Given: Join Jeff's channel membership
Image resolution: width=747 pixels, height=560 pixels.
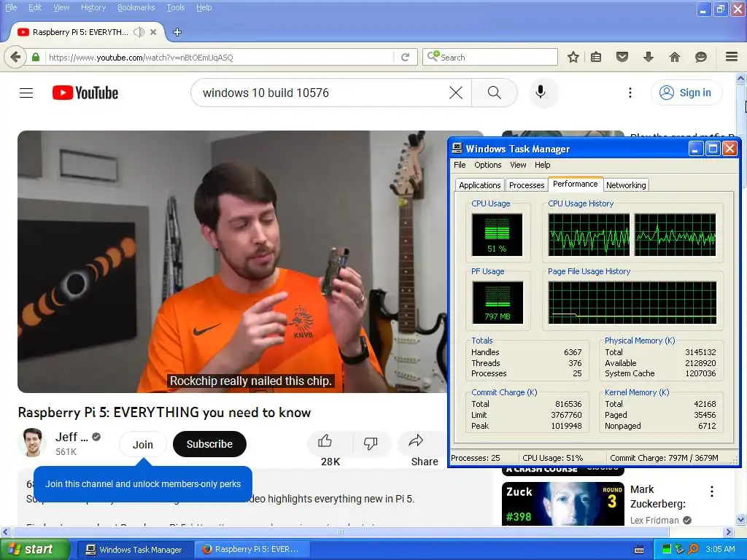Looking at the screenshot, I should point(143,444).
